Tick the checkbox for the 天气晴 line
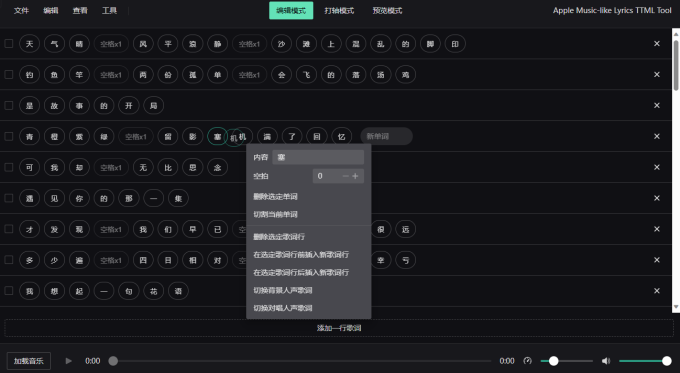 coord(9,43)
